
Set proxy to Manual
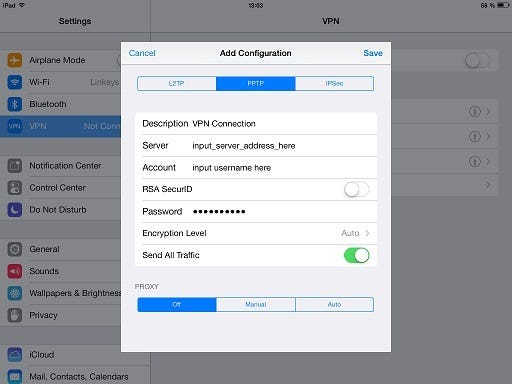(256, 305)
